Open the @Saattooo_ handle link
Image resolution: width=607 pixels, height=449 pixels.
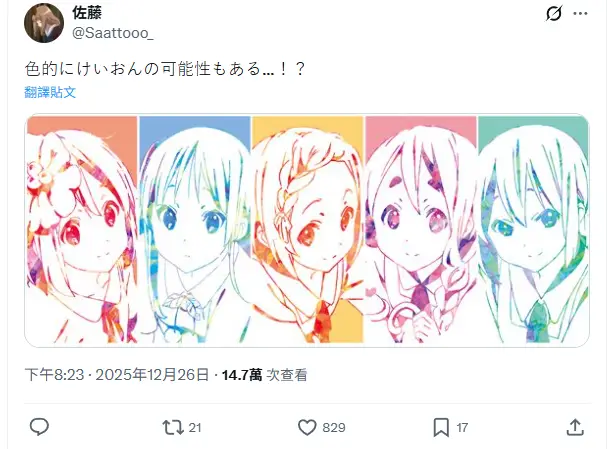point(113,33)
